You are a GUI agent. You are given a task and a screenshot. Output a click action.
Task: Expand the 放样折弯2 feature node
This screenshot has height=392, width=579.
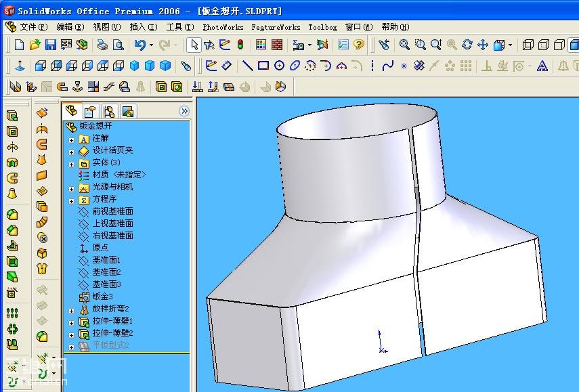tap(72, 311)
